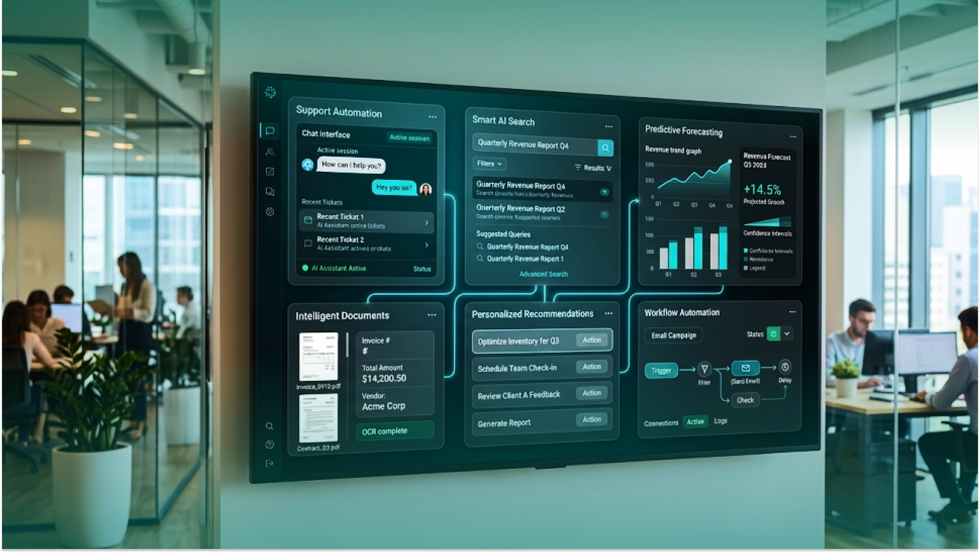The height and width of the screenshot is (553, 980).
Task: Open Support Automation panel options menu
Action: pos(433,117)
